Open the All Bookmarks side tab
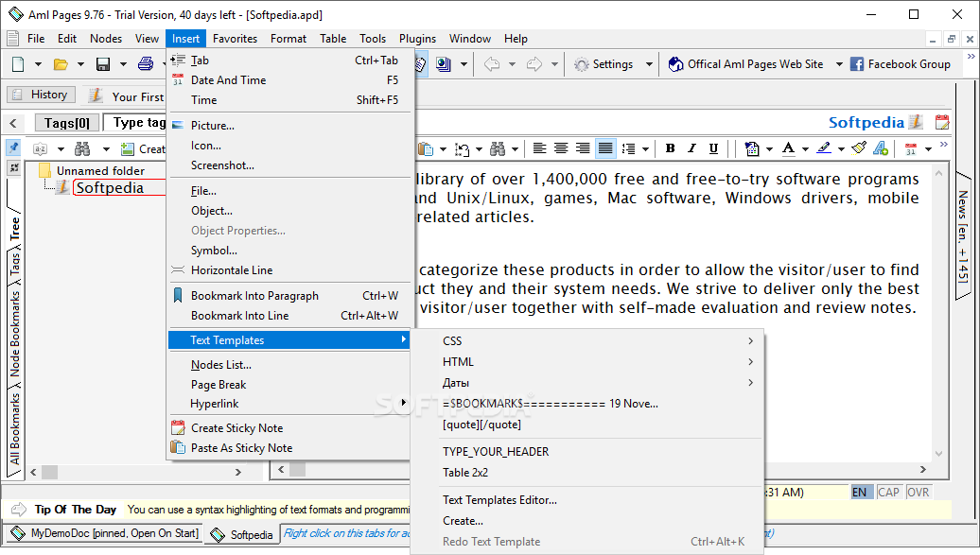 coord(14,428)
